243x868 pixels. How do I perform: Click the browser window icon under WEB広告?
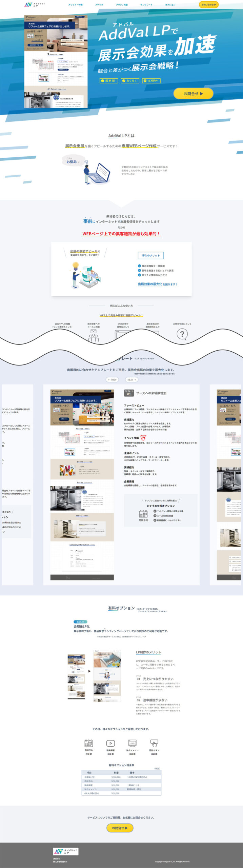click(123, 334)
